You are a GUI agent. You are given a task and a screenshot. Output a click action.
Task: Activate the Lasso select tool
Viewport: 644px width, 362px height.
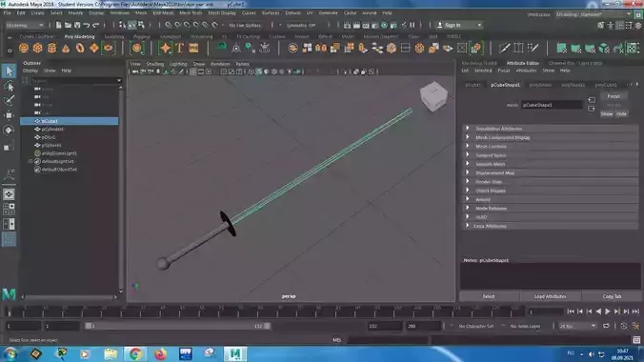(9, 86)
